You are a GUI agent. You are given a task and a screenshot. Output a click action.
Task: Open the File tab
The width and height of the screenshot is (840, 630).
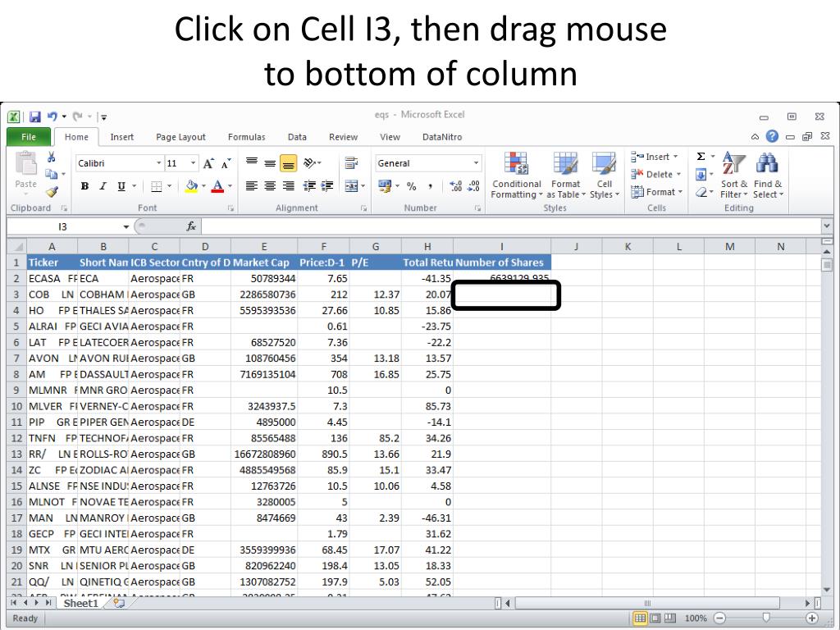(x=29, y=137)
